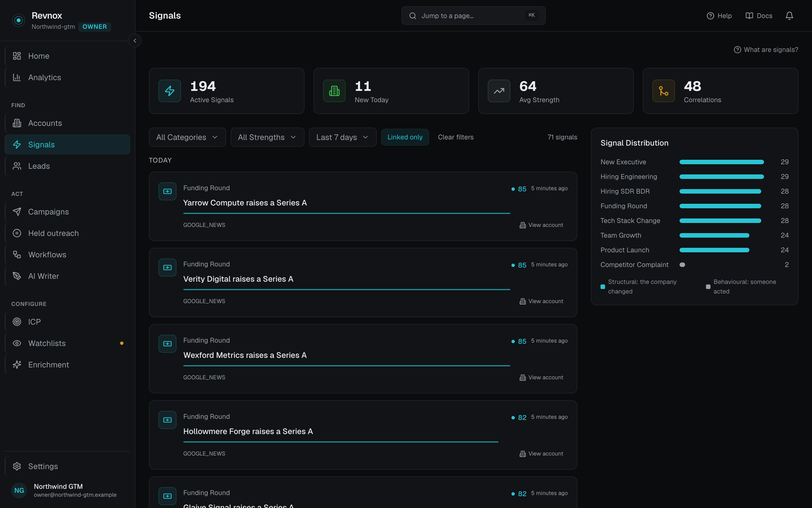Viewport: 812px width, 508px height.
Task: Click the New Executive distribution bar
Action: coord(722,162)
